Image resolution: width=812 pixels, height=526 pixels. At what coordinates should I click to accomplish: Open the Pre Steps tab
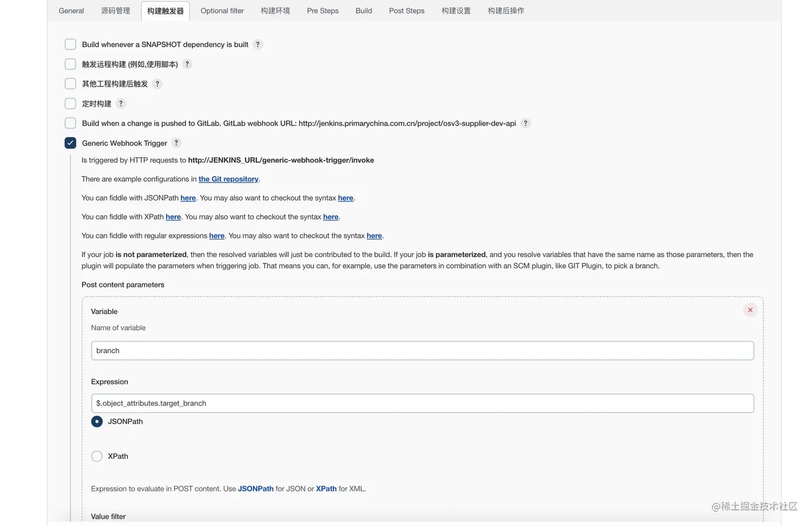coord(323,11)
